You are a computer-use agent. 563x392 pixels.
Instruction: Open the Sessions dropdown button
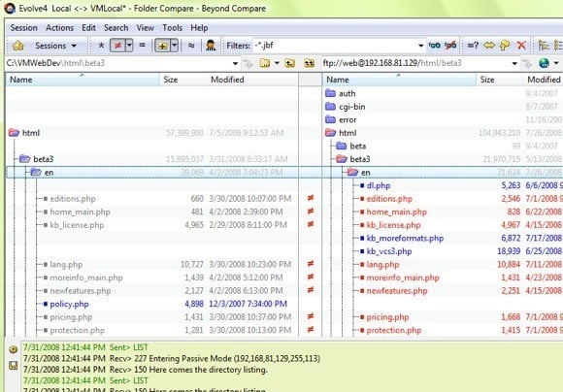pos(55,46)
